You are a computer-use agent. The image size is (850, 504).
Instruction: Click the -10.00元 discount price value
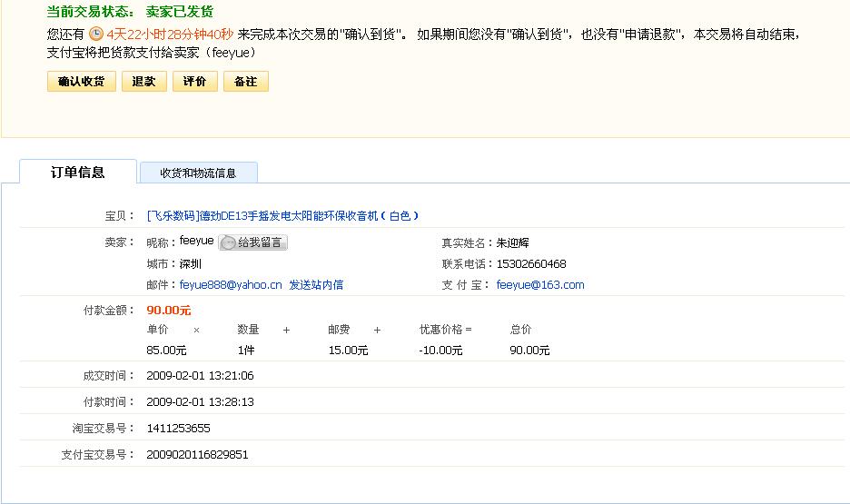(440, 351)
